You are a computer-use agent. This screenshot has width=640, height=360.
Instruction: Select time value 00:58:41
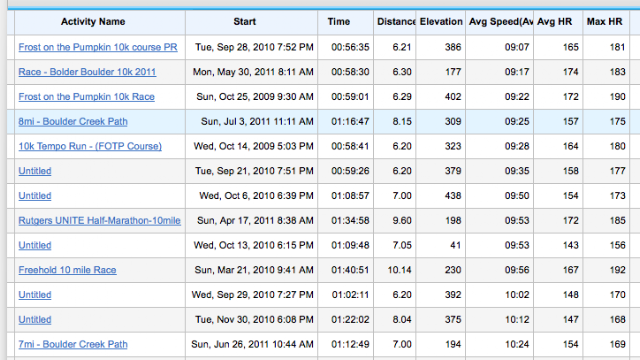pyautogui.click(x=350, y=146)
